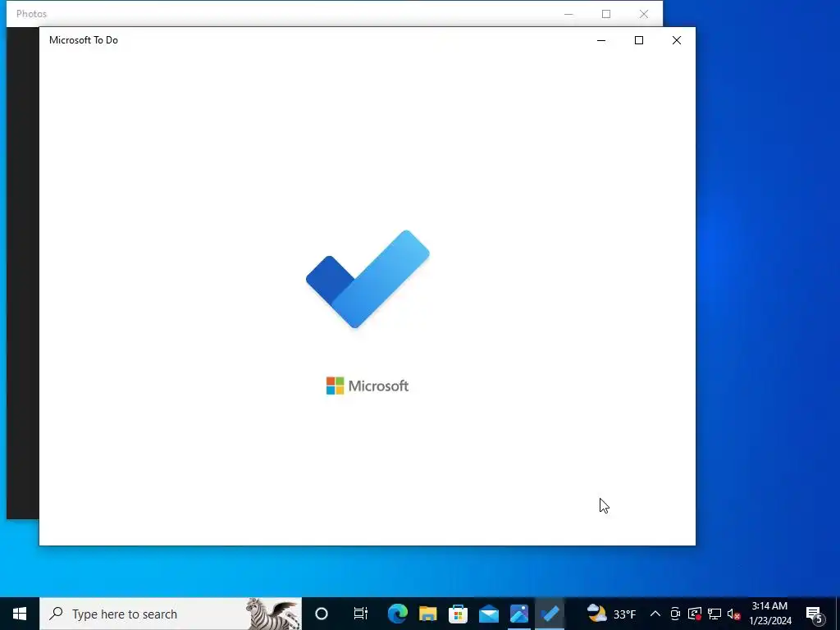Viewport: 840px width, 630px height.
Task: Open Cortana from the taskbar
Action: point(322,614)
